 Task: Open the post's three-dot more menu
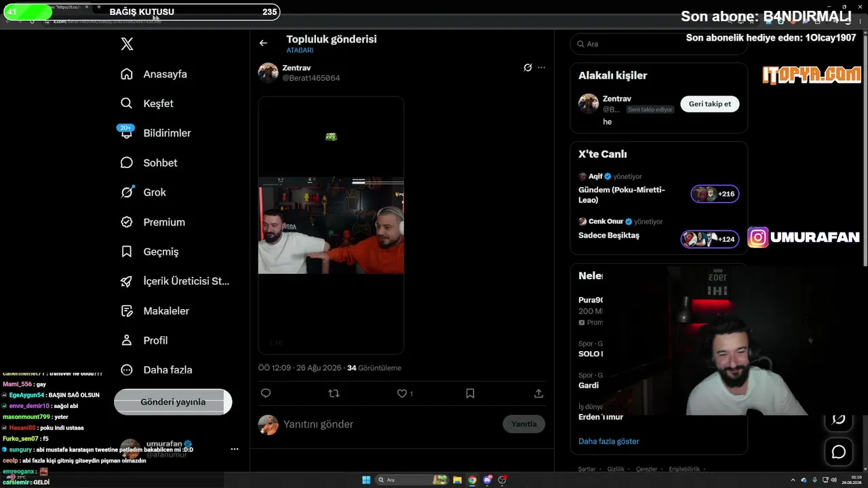pyautogui.click(x=541, y=68)
